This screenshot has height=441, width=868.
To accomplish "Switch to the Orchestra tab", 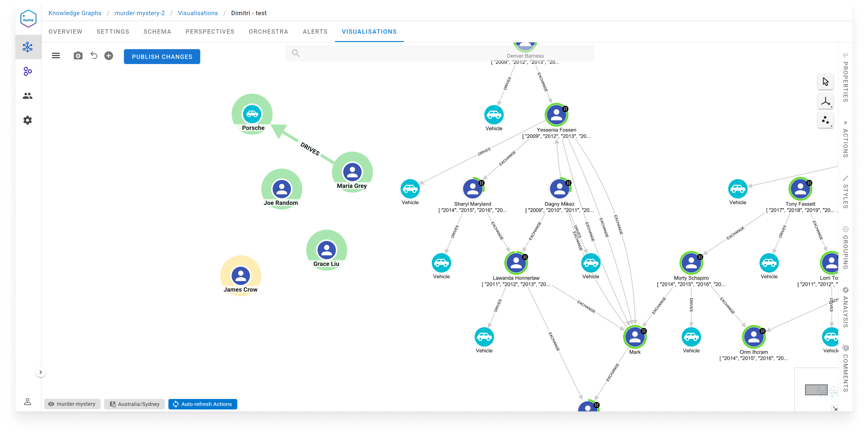I will (268, 32).
